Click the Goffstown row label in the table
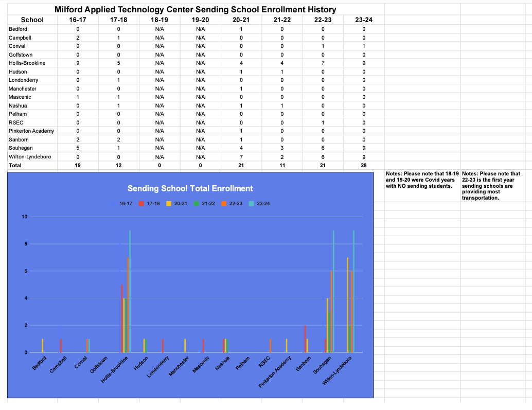Image resolution: width=532 pixels, height=410 pixels. 21,55
